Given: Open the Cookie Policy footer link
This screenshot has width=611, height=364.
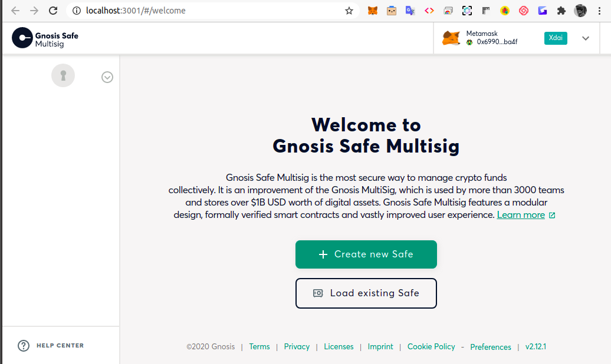Looking at the screenshot, I should 431,346.
